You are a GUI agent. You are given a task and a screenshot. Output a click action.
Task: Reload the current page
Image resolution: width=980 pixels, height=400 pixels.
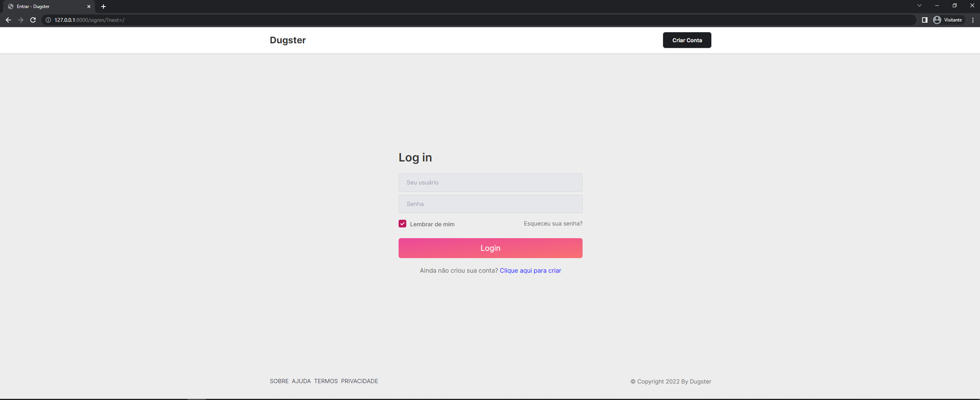click(x=33, y=20)
